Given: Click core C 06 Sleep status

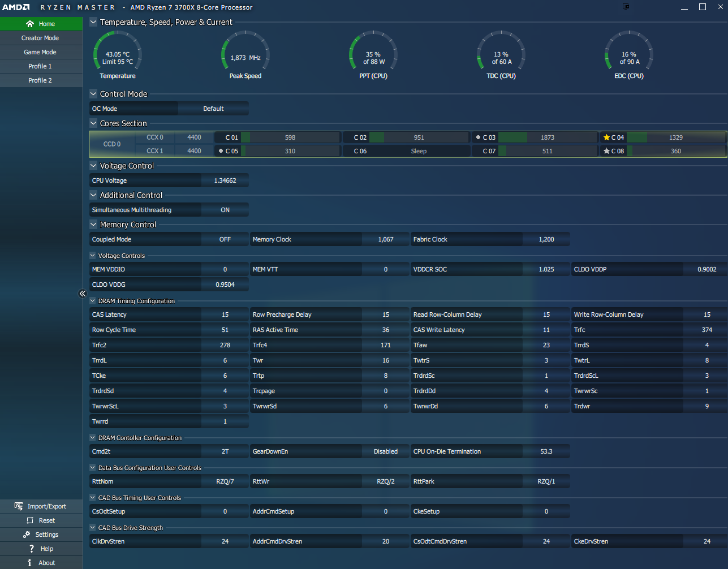Looking at the screenshot, I should 419,151.
